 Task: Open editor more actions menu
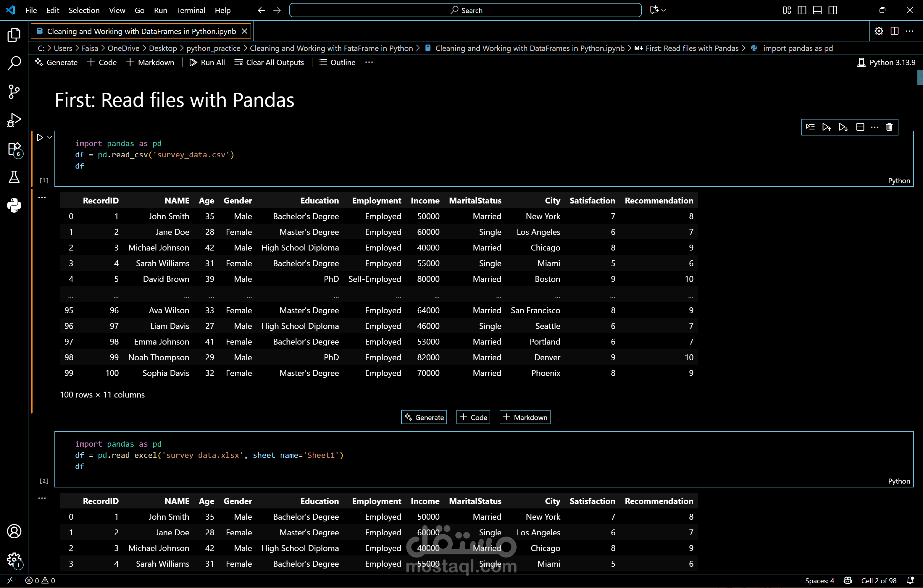pyautogui.click(x=910, y=31)
